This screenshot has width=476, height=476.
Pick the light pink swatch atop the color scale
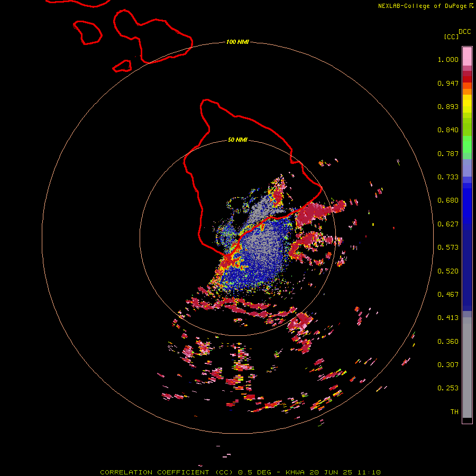tap(467, 57)
